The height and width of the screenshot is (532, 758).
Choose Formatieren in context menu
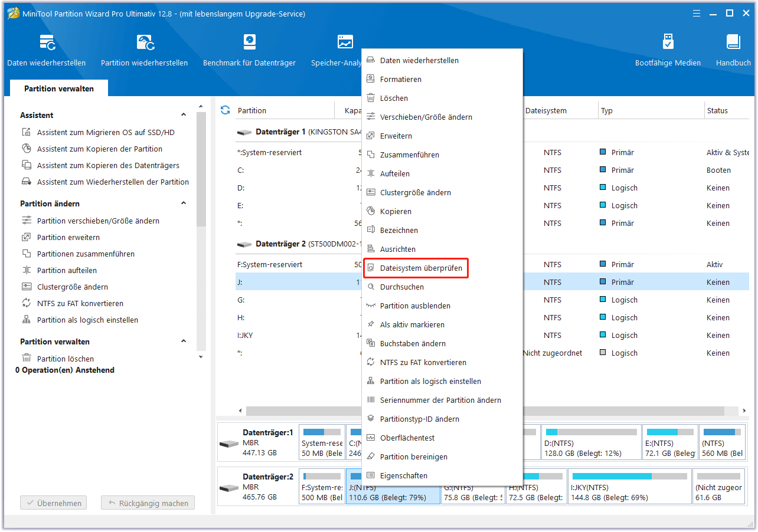click(x=442, y=80)
